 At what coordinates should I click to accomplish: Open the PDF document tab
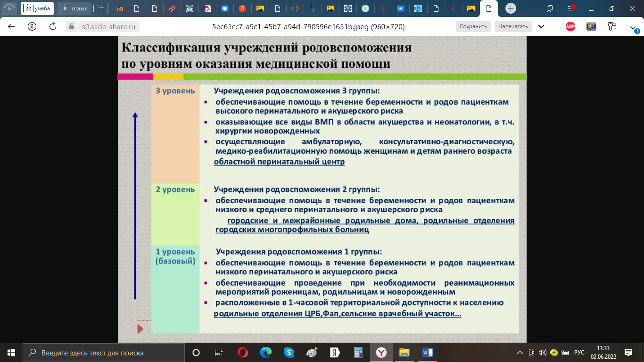click(x=208, y=8)
